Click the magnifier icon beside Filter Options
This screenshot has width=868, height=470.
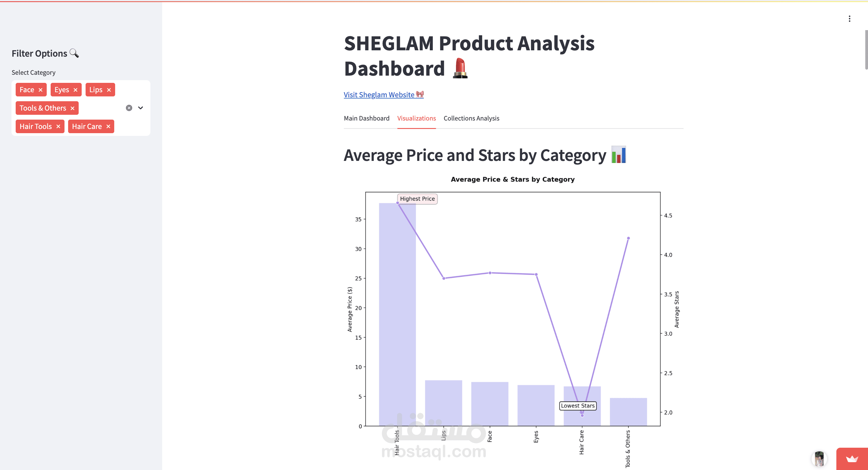tap(74, 53)
